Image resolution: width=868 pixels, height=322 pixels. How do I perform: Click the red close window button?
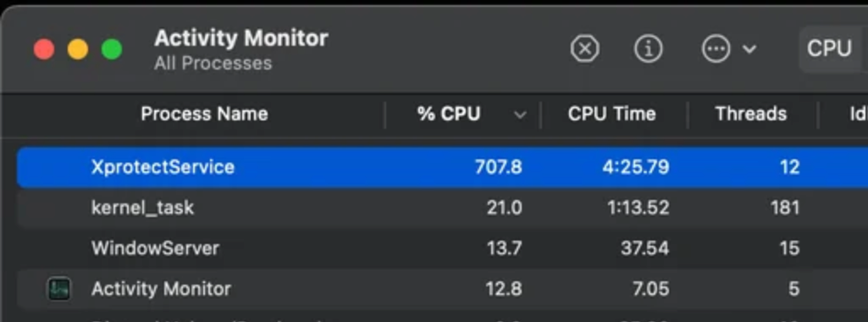click(x=44, y=49)
